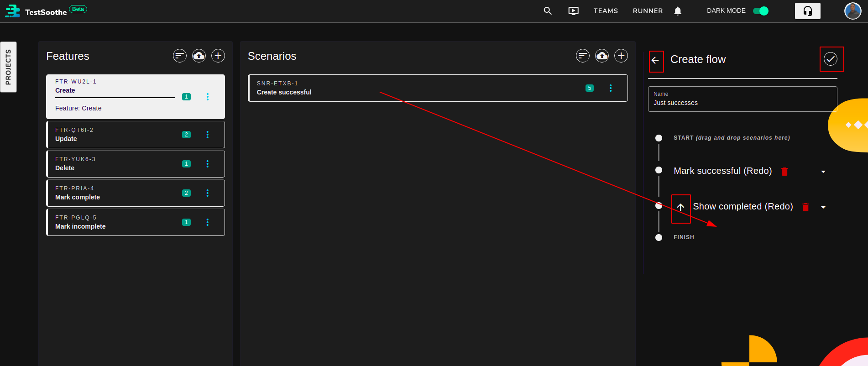Add a new scenario with plus icon
Image resolution: width=868 pixels, height=366 pixels.
pos(621,56)
